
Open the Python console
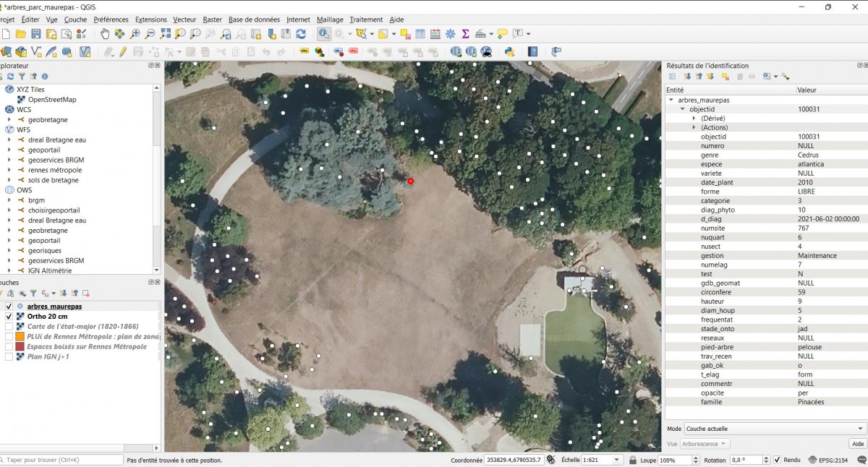coord(509,51)
